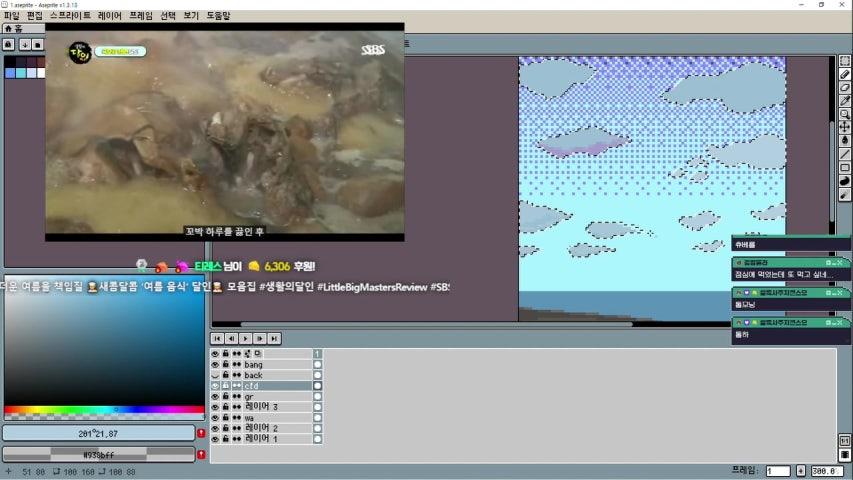The image size is (853, 480).
Task: Click the hue rainbow slider
Action: click(x=104, y=409)
